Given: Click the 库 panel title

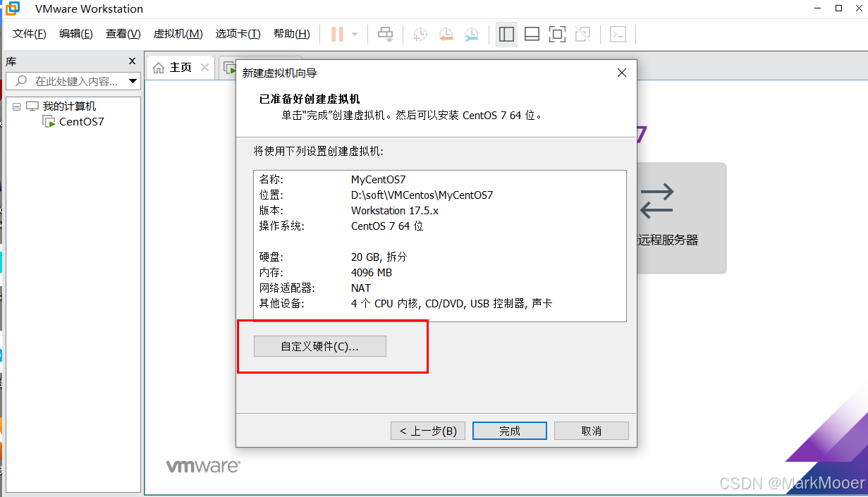Looking at the screenshot, I should 11,61.
